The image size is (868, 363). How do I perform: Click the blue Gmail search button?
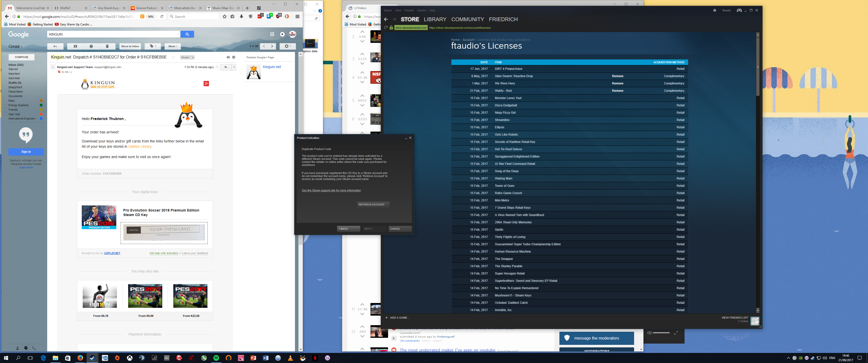click(x=187, y=34)
